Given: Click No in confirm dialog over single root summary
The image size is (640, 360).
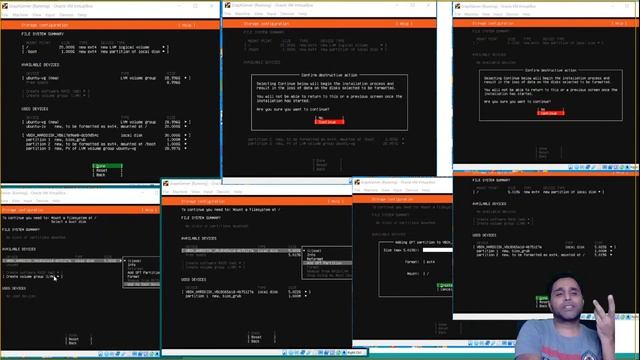Looking at the screenshot, I should coord(550,109).
